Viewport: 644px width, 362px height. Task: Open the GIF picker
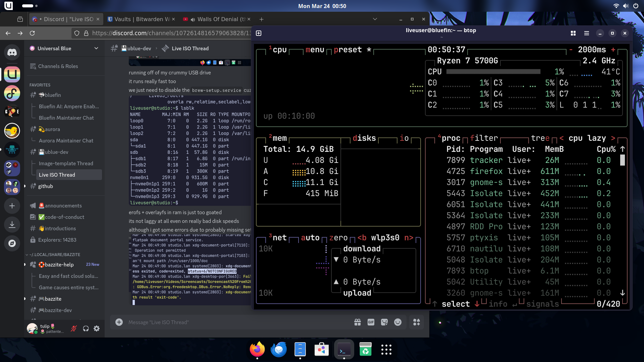pyautogui.click(x=371, y=322)
